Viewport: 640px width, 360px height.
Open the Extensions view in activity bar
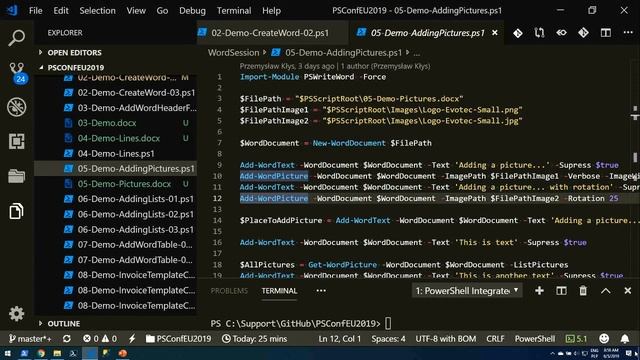pyautogui.click(x=16, y=141)
